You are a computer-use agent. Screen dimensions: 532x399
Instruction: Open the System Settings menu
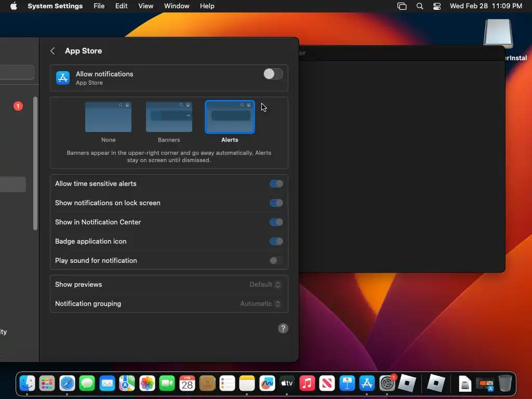click(x=55, y=6)
